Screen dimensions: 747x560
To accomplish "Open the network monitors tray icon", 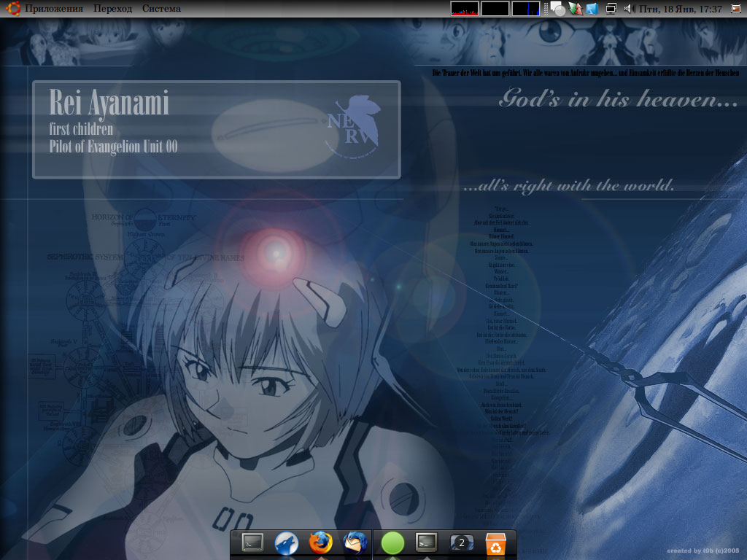I will (611, 9).
